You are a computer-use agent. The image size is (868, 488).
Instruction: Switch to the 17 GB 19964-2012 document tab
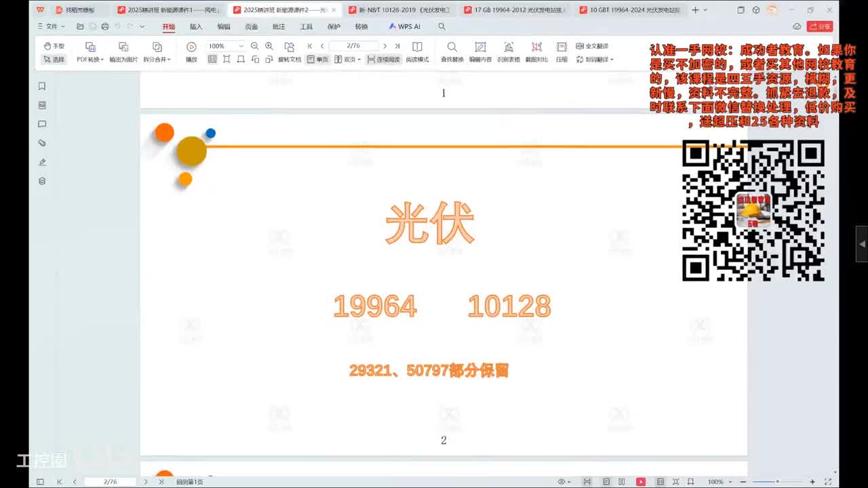click(x=515, y=9)
